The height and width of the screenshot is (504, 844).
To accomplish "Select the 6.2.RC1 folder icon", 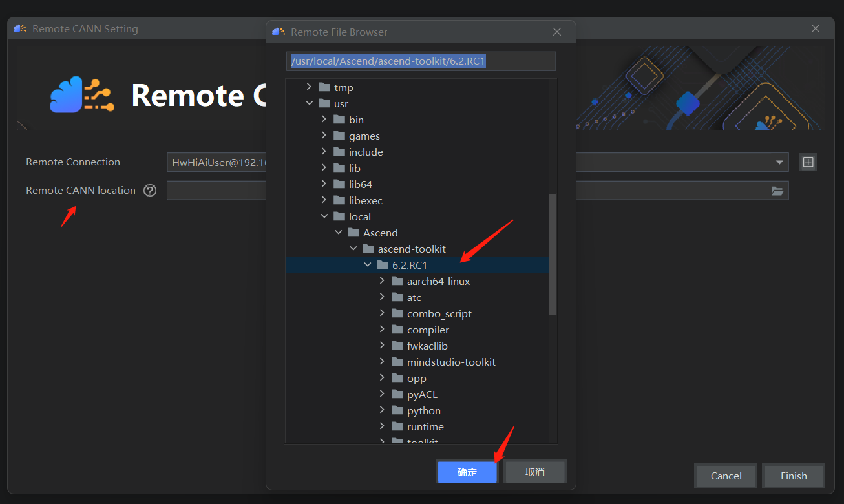I will point(383,265).
